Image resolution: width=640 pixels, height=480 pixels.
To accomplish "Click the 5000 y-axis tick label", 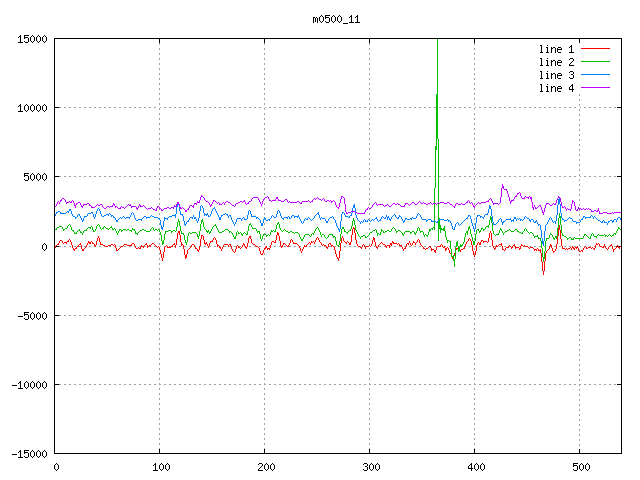I will 35,177.
